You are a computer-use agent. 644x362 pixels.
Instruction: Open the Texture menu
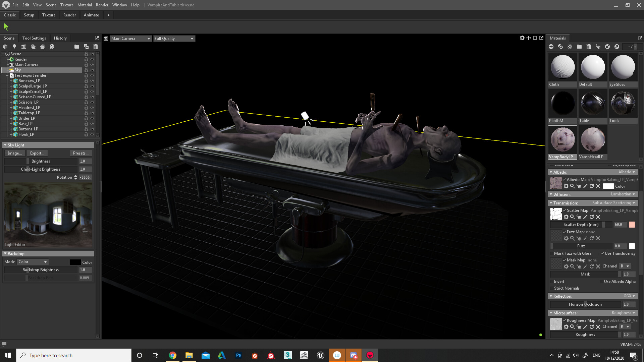click(x=67, y=5)
